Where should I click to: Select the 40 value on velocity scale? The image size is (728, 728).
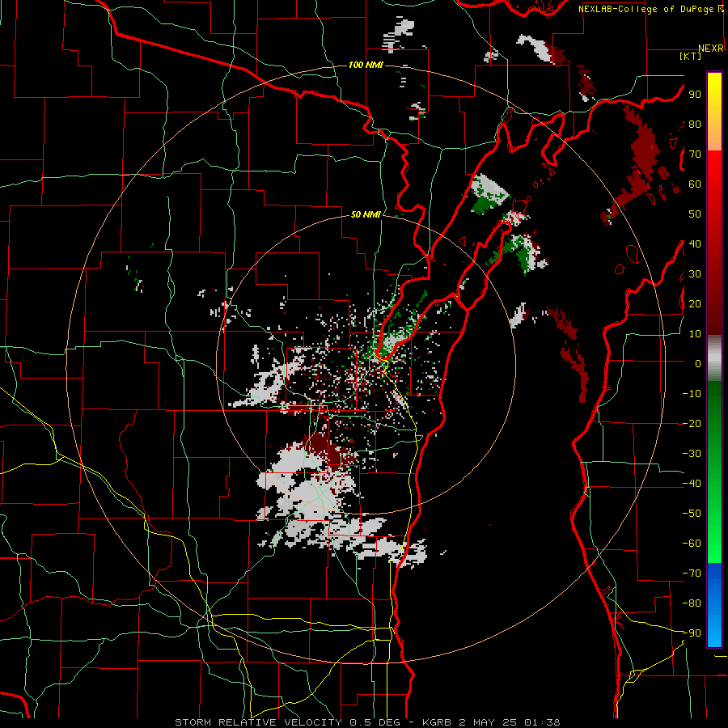[695, 244]
